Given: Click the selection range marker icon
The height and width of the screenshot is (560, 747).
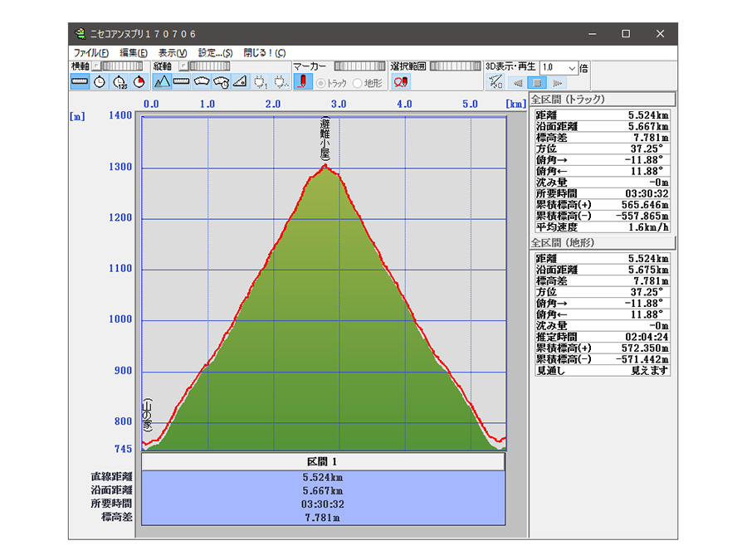Looking at the screenshot, I should pyautogui.click(x=401, y=82).
